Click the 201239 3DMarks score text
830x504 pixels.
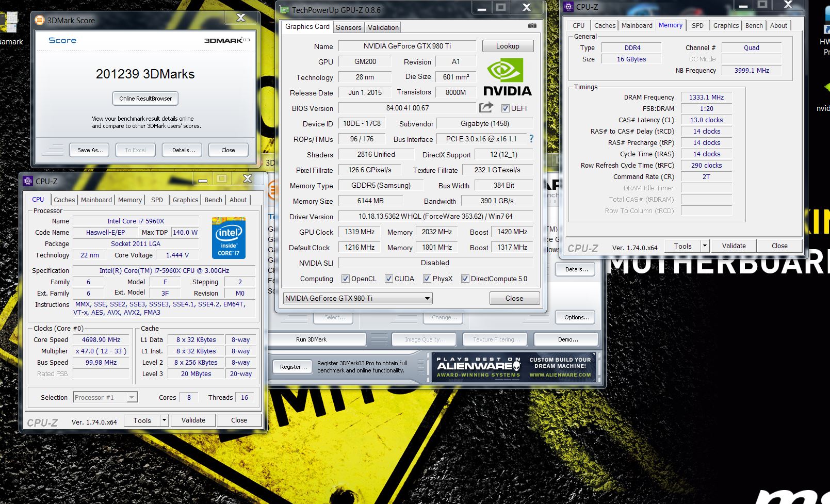(145, 74)
